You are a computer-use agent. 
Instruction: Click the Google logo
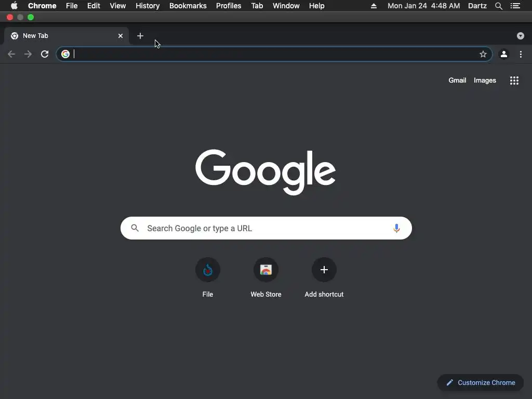point(265,172)
